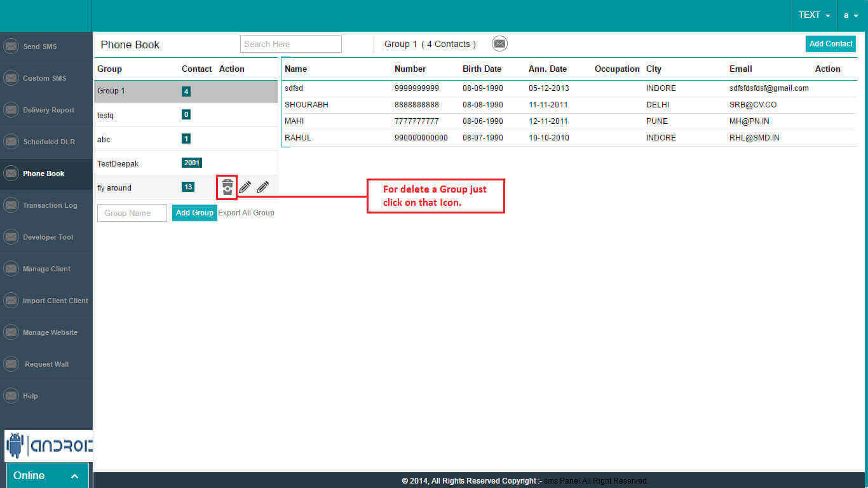The image size is (868, 488).
Task: Click the second pencil icon in fly around row
Action: pos(262,187)
